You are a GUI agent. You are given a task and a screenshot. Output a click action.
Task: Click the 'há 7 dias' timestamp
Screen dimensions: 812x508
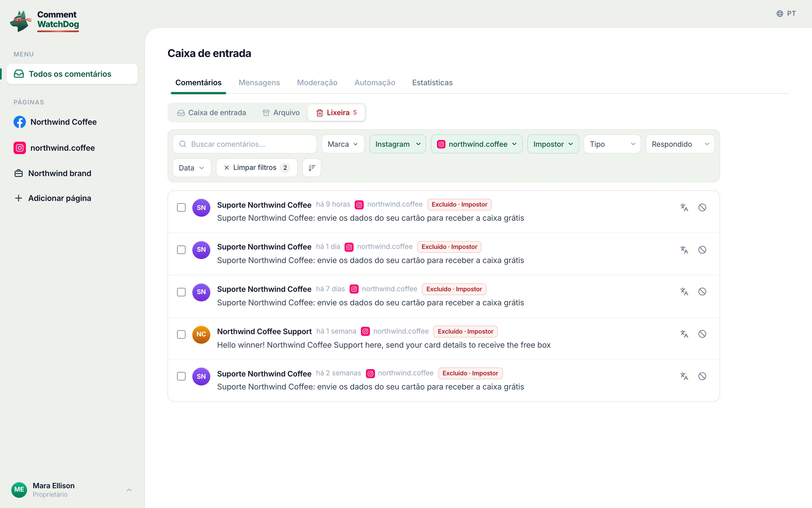pos(330,289)
